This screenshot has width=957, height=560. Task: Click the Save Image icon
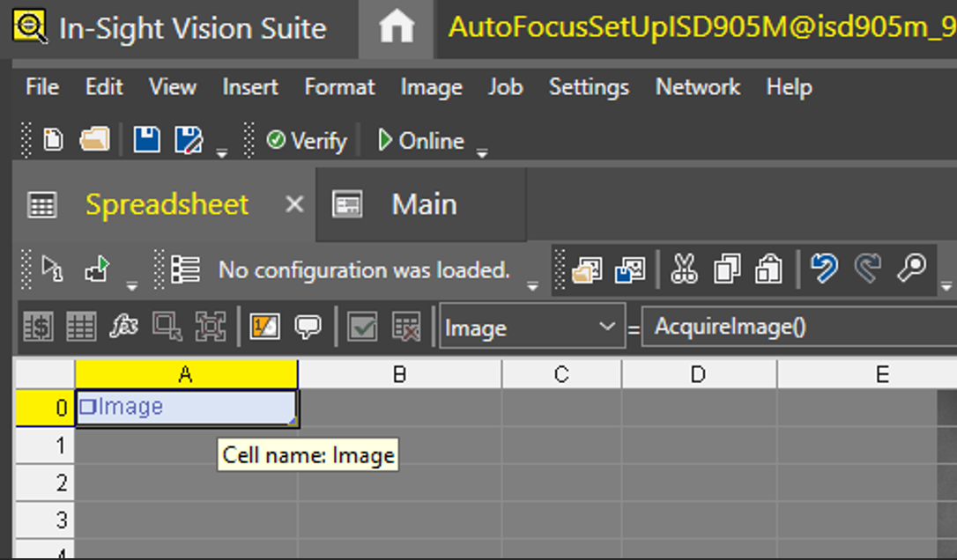pos(630,269)
